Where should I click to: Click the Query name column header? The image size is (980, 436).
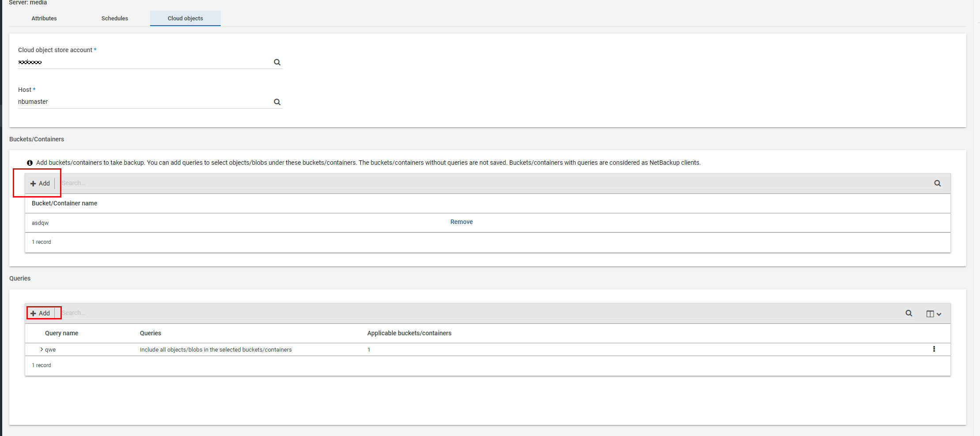click(61, 333)
